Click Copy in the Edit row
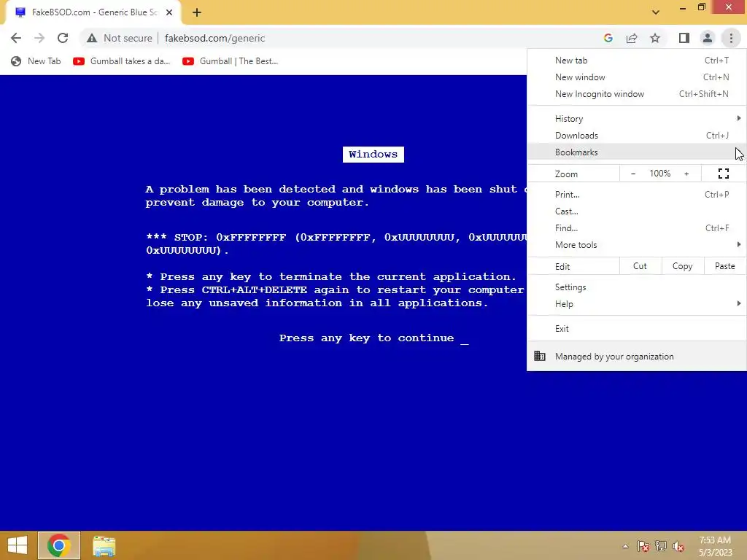Image resolution: width=747 pixels, height=560 pixels. [x=683, y=266]
